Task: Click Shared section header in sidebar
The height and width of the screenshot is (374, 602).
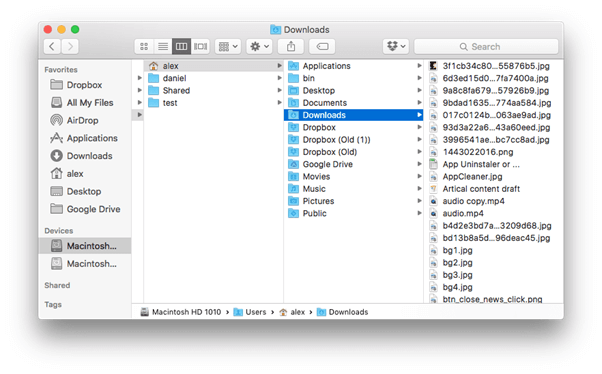Action: (x=57, y=285)
